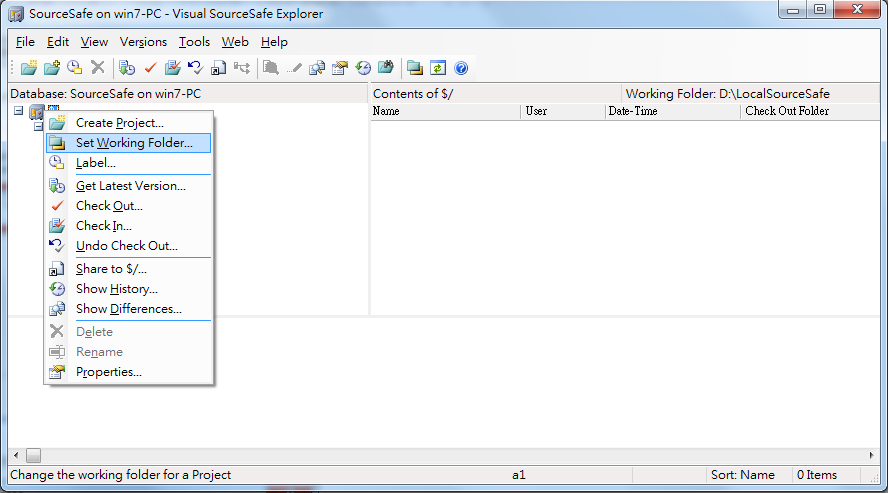Screen dimensions: 888x493
Task: Click the Show History clock toolbar icon
Action: (363, 68)
